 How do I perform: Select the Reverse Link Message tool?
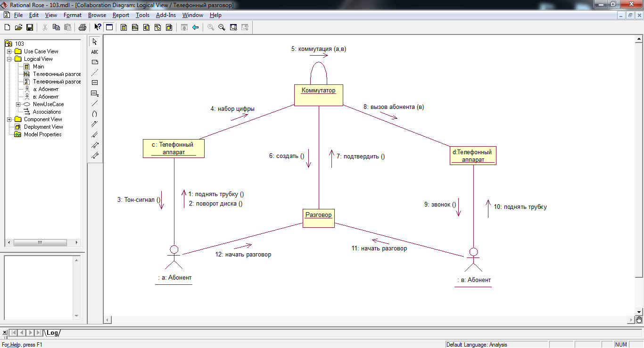pyautogui.click(x=95, y=135)
